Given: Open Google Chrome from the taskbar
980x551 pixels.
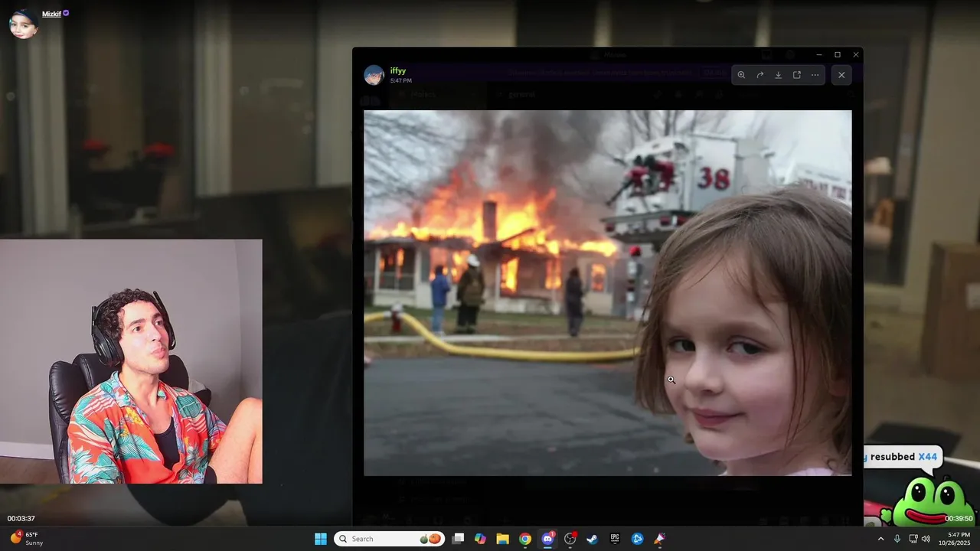Looking at the screenshot, I should [x=525, y=539].
